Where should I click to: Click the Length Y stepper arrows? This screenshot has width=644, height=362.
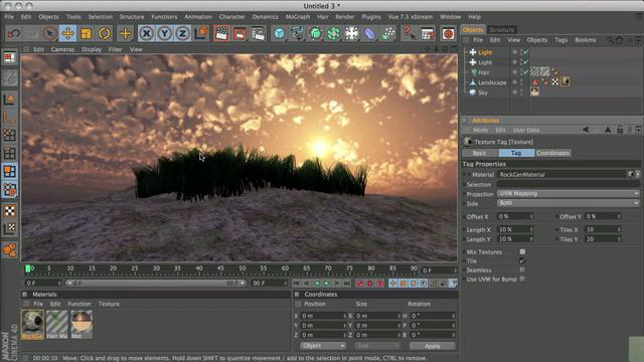[x=531, y=239]
